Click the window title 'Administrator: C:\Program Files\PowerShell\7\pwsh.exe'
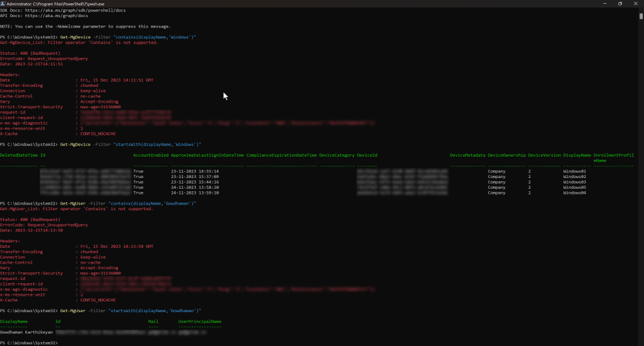The image size is (644, 346). (x=55, y=4)
